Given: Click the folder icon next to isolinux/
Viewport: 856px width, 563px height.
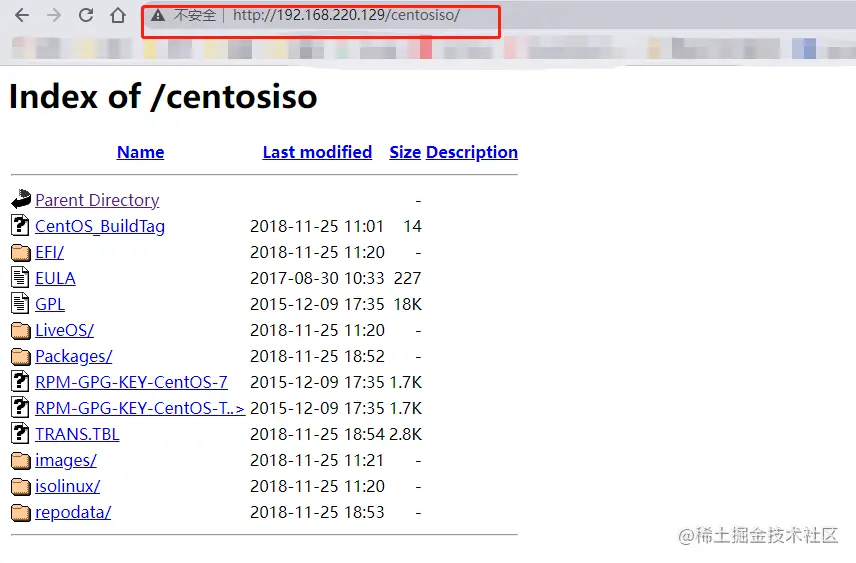Looking at the screenshot, I should 21,487.
